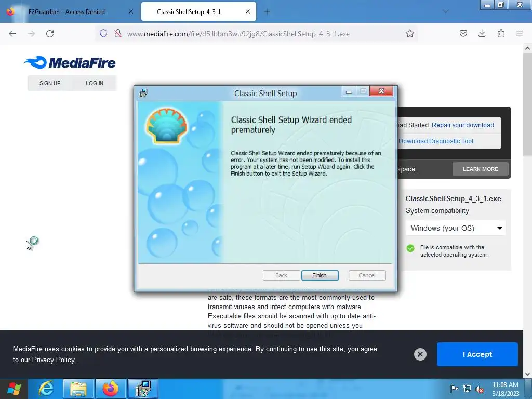Click SIGN UP on MediaFire
The image size is (532, 399).
(50, 83)
